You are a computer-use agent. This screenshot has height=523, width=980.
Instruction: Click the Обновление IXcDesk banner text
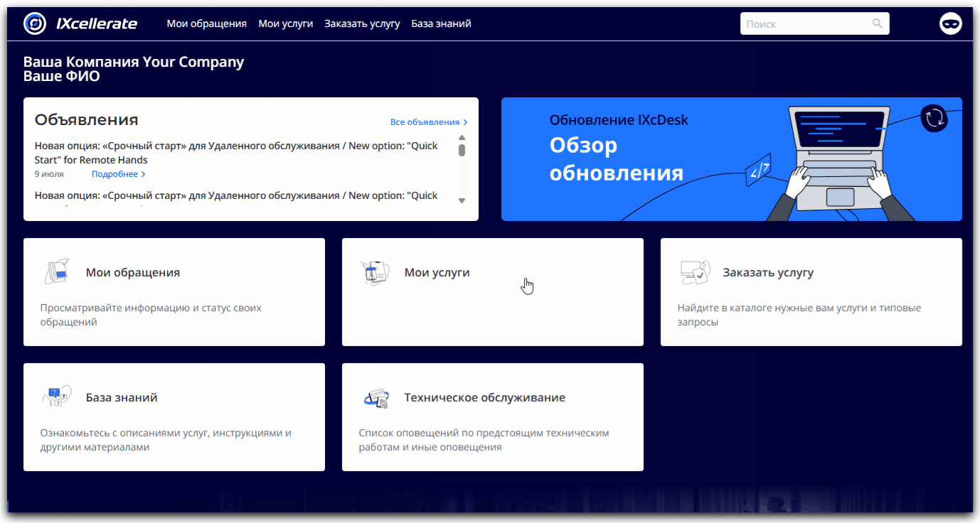point(619,119)
